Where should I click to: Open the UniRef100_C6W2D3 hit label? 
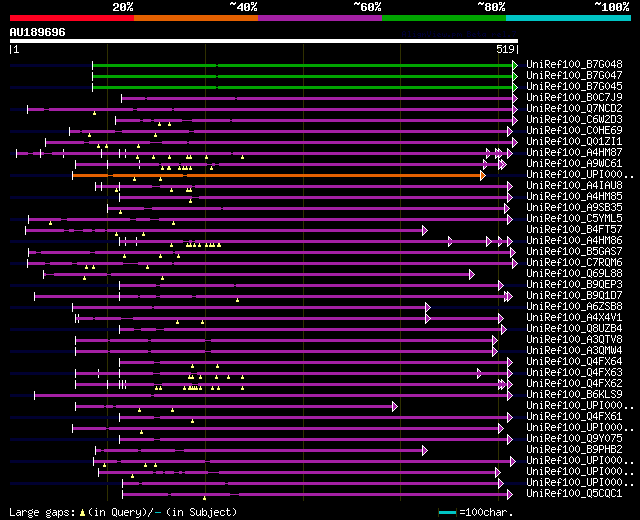tap(574, 120)
